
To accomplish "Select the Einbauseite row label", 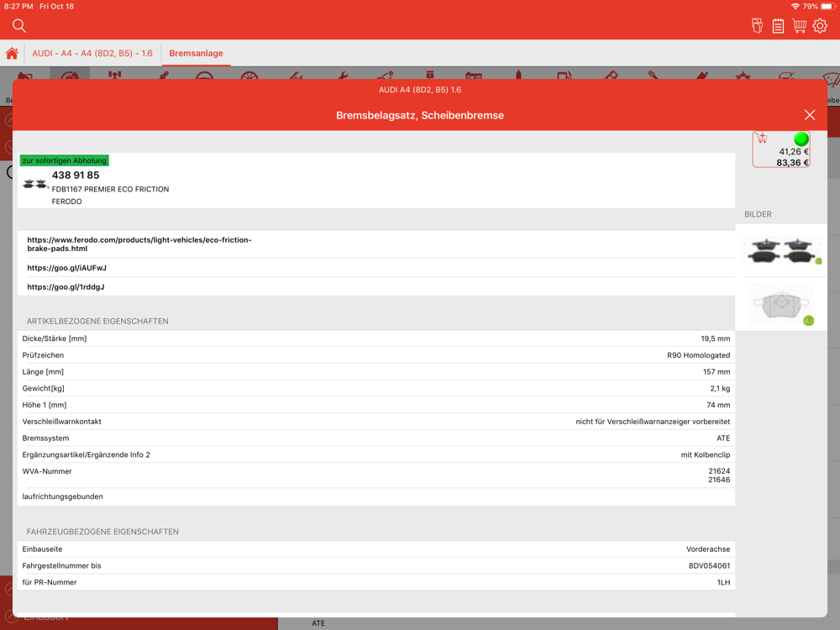I will tap(42, 549).
